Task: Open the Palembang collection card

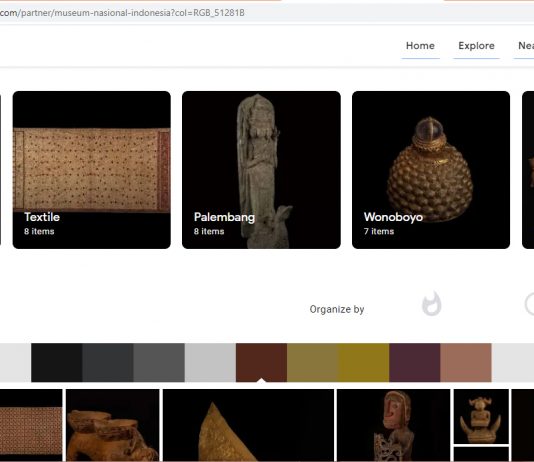Action: 261,170
